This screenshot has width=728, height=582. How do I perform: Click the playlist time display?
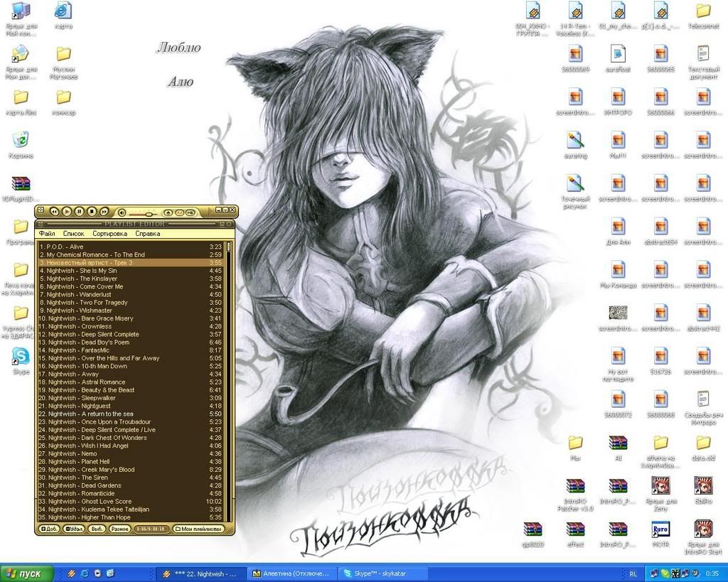[151, 529]
